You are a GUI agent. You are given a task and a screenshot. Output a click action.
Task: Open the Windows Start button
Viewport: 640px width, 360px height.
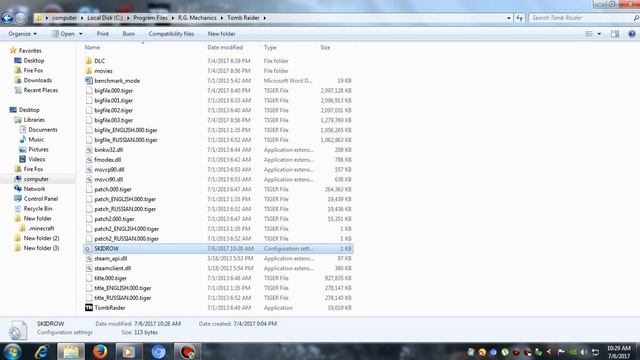click(12, 351)
